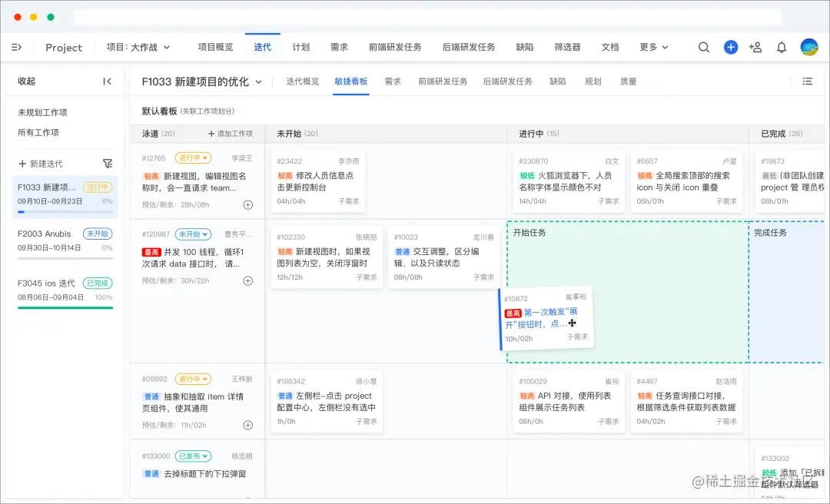The width and height of the screenshot is (830, 504).
Task: Open card #100029 API 对接
Action: [x=569, y=402]
